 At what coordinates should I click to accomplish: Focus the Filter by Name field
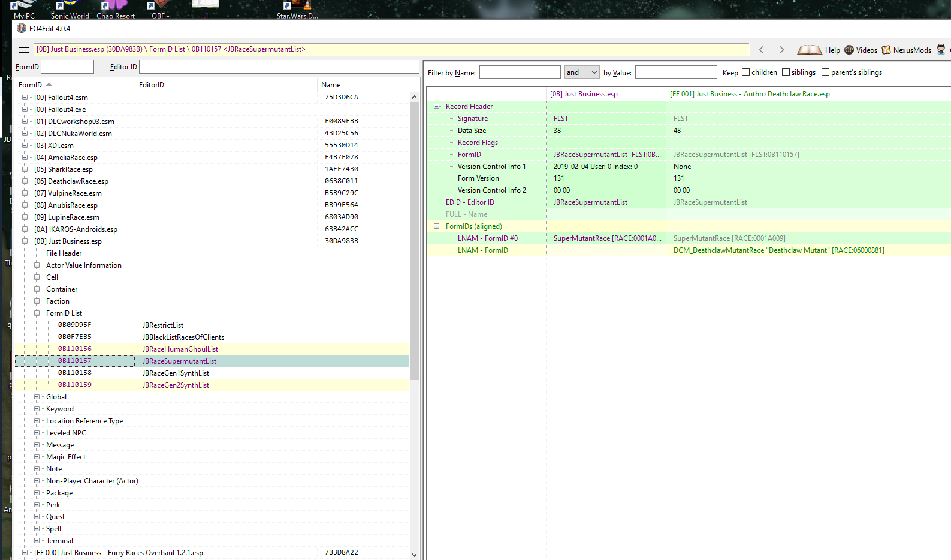pos(520,72)
